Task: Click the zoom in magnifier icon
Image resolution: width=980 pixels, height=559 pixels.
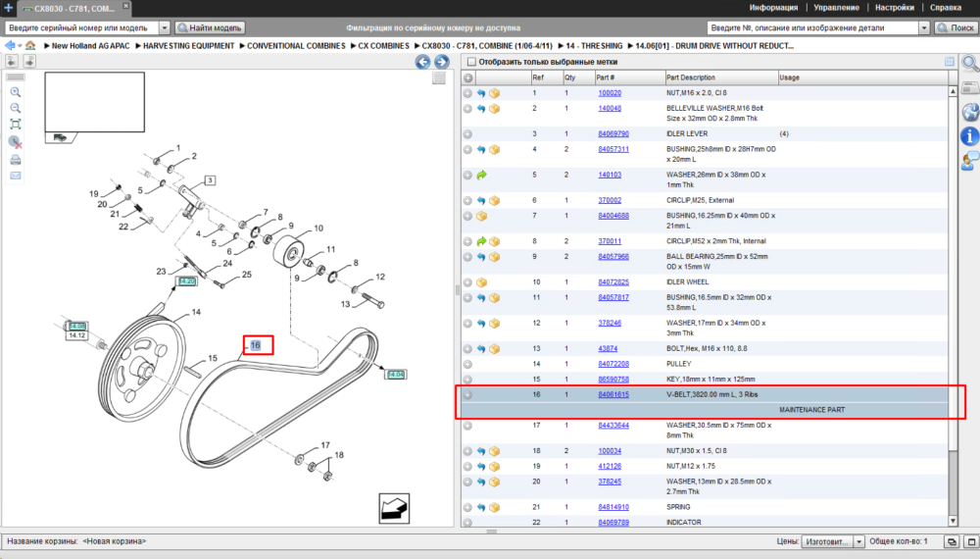Action: pyautogui.click(x=16, y=92)
